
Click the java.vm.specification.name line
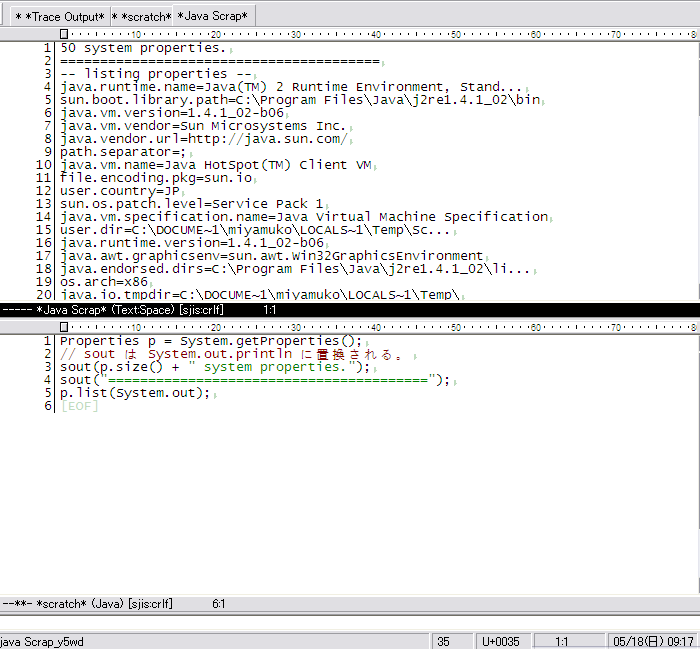pos(304,217)
